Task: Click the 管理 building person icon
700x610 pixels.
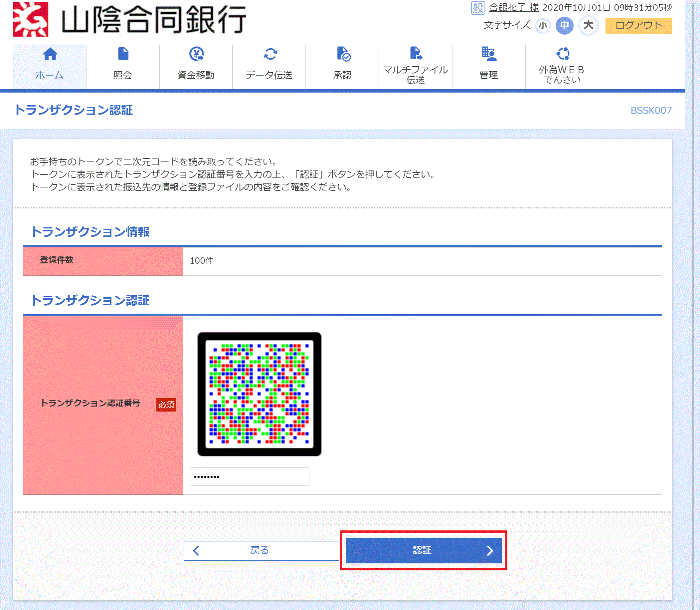Action: point(489,54)
